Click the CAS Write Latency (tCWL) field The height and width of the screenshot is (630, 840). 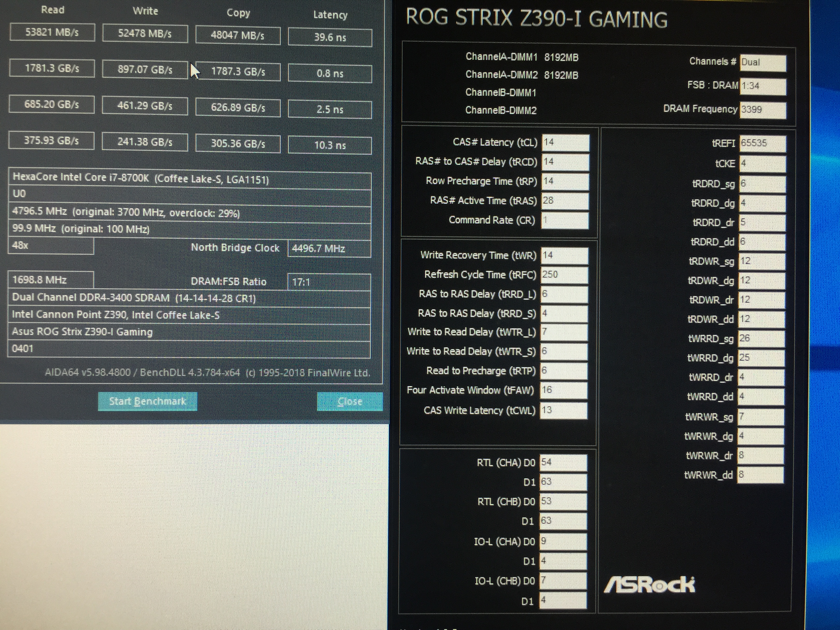pos(564,410)
